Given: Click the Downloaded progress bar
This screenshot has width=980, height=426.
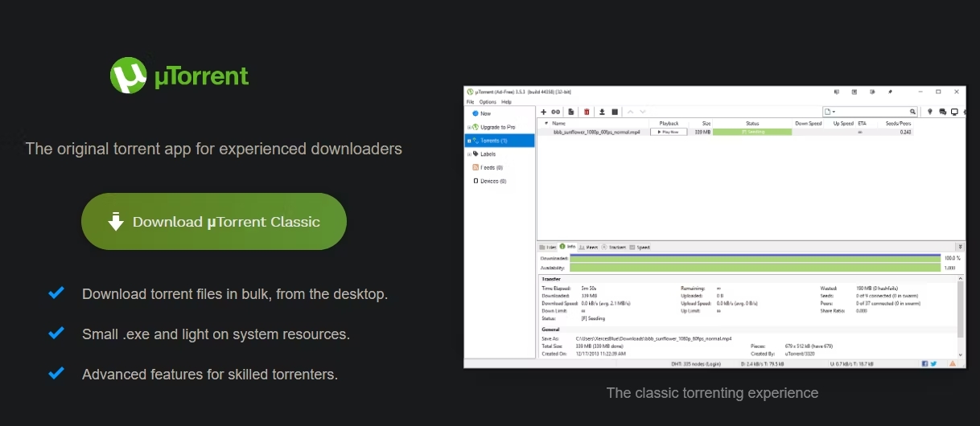Looking at the screenshot, I should point(755,258).
